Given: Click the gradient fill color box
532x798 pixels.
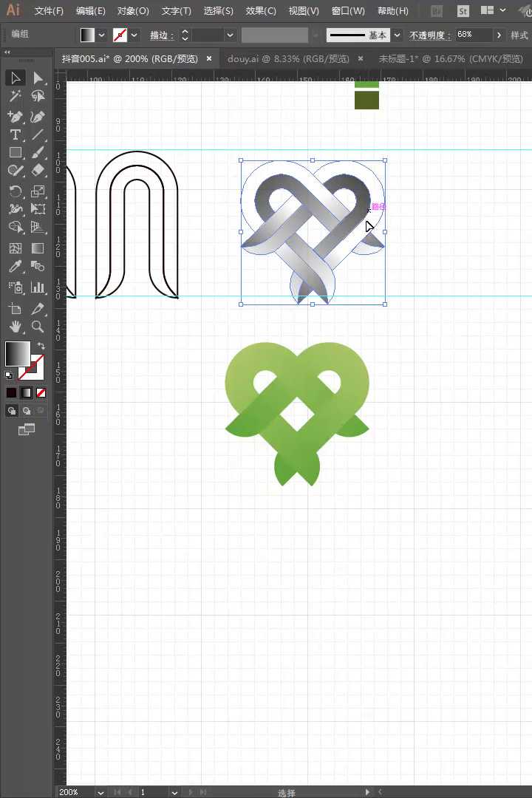Looking at the screenshot, I should (x=18, y=354).
